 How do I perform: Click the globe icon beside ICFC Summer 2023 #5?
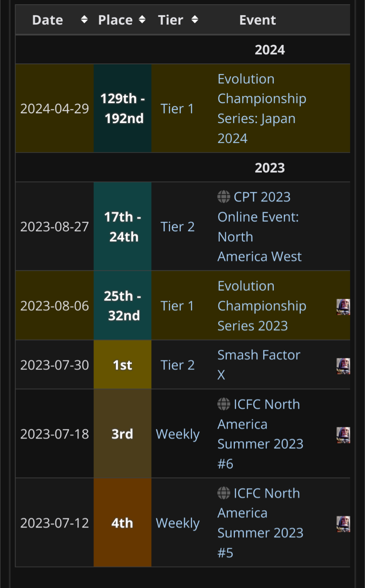[x=224, y=493]
